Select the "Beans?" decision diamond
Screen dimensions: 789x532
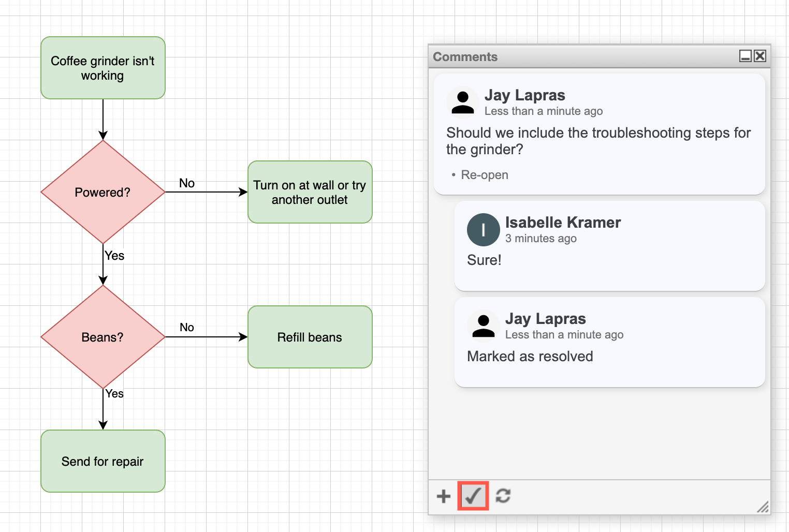pos(103,337)
